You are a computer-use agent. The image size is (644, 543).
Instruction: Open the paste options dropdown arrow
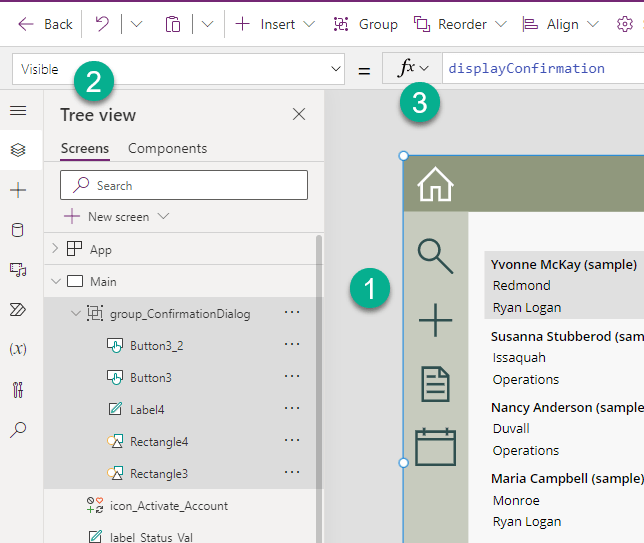click(x=207, y=24)
